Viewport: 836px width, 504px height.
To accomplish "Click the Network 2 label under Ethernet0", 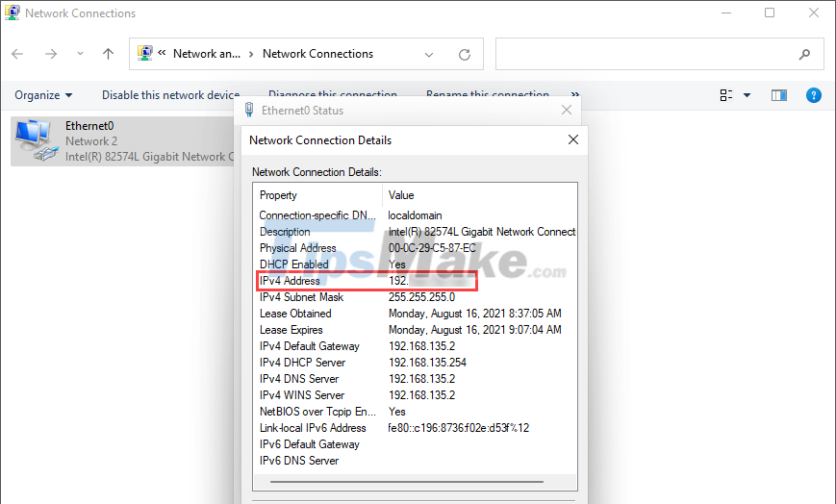I will point(91,141).
